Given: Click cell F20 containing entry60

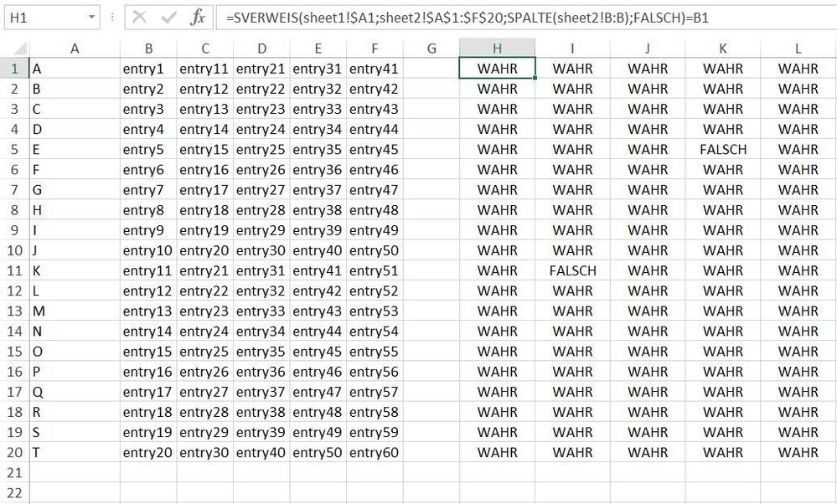Looking at the screenshot, I should [x=375, y=452].
